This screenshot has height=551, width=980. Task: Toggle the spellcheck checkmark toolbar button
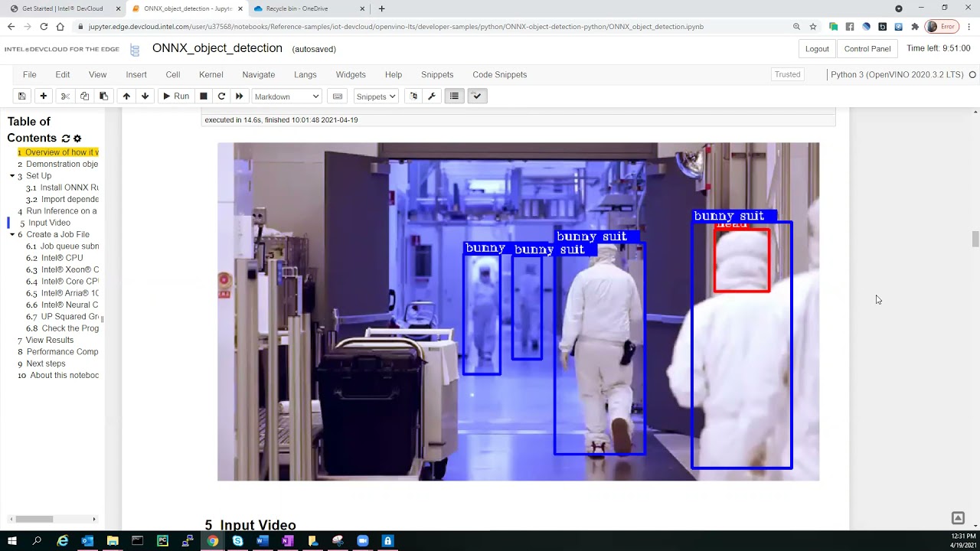[476, 96]
